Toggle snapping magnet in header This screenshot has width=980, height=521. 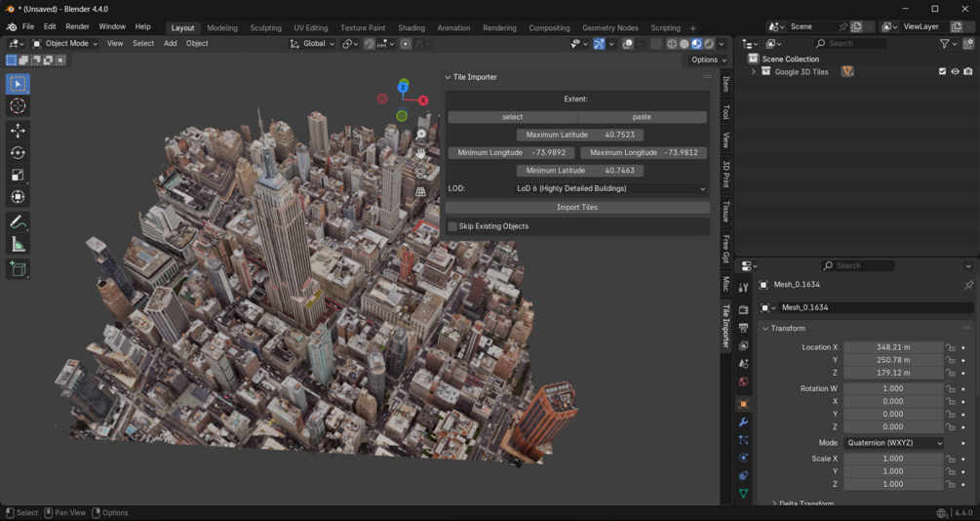[x=370, y=44]
